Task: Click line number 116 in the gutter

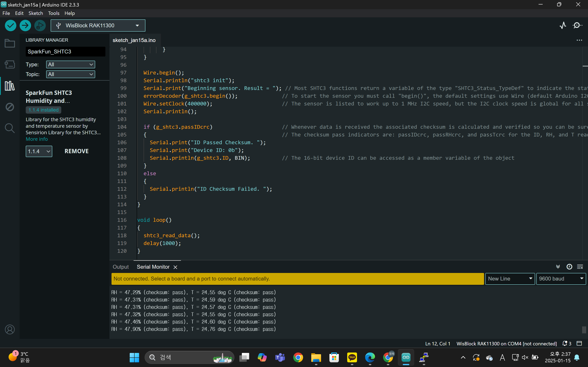Action: [122, 220]
